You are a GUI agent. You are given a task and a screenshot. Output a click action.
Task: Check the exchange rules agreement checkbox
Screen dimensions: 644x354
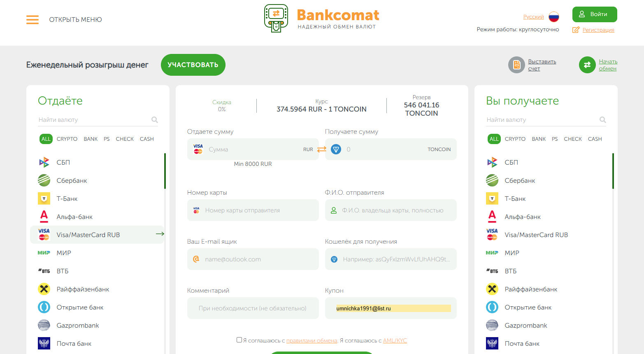pos(239,340)
